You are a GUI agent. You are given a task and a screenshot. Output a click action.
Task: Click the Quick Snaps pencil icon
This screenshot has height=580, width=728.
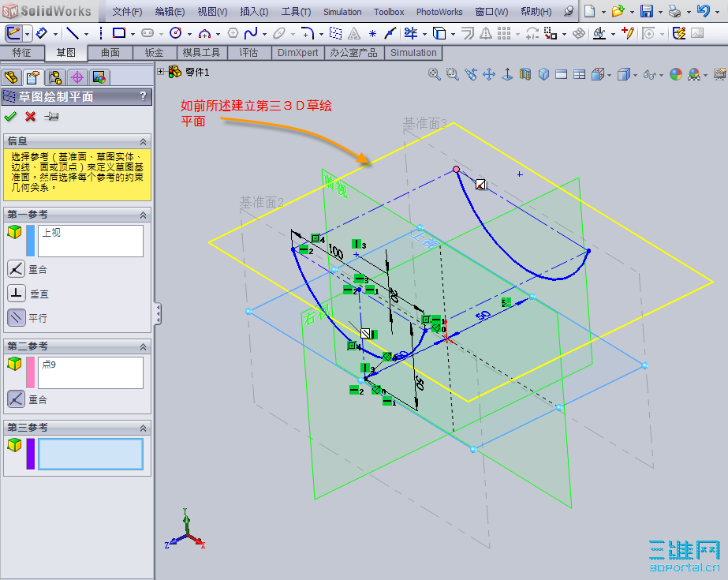[x=627, y=33]
